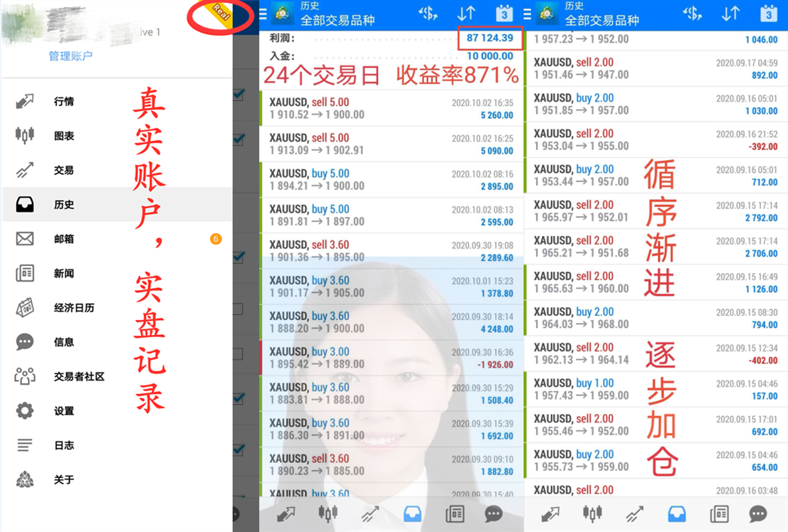Open 全部交易品种 filter on screen listing 1 046.00
788x532 pixels.
(601, 21)
